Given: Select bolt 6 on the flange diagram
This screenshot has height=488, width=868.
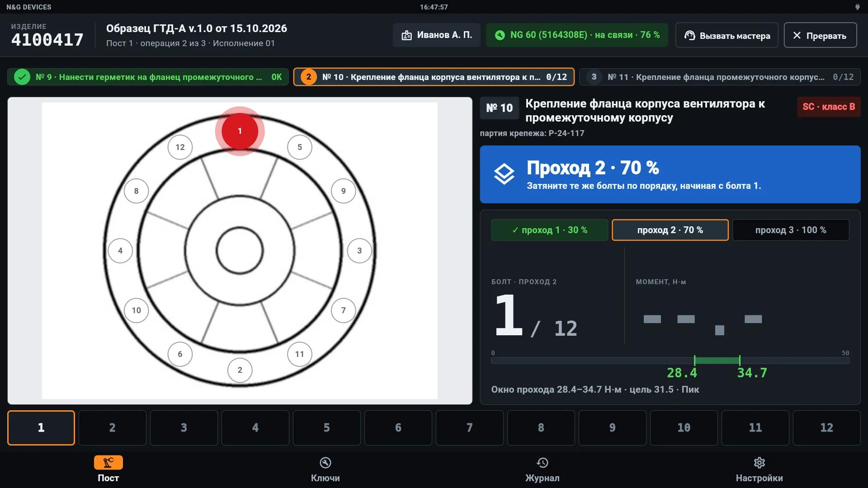Looking at the screenshot, I should [180, 354].
